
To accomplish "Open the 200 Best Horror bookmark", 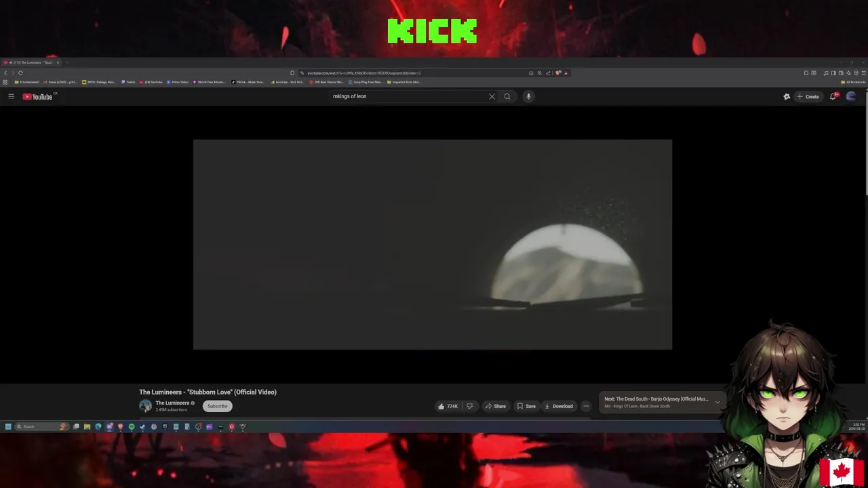I will pyautogui.click(x=327, y=82).
